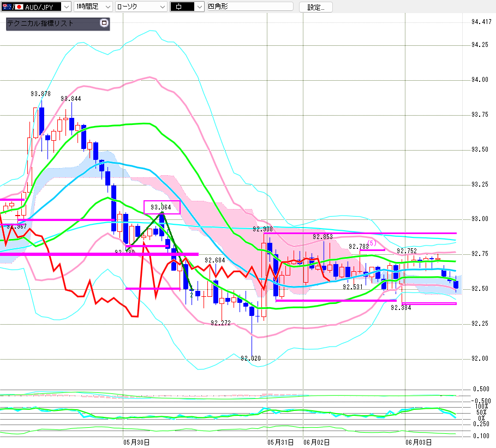The width and height of the screenshot is (496, 448).
Task: Click the 92.752 price label
Action: point(407,251)
